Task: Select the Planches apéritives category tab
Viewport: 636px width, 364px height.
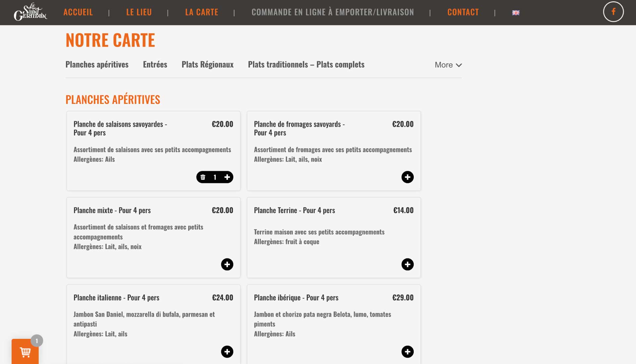Action: click(x=97, y=65)
